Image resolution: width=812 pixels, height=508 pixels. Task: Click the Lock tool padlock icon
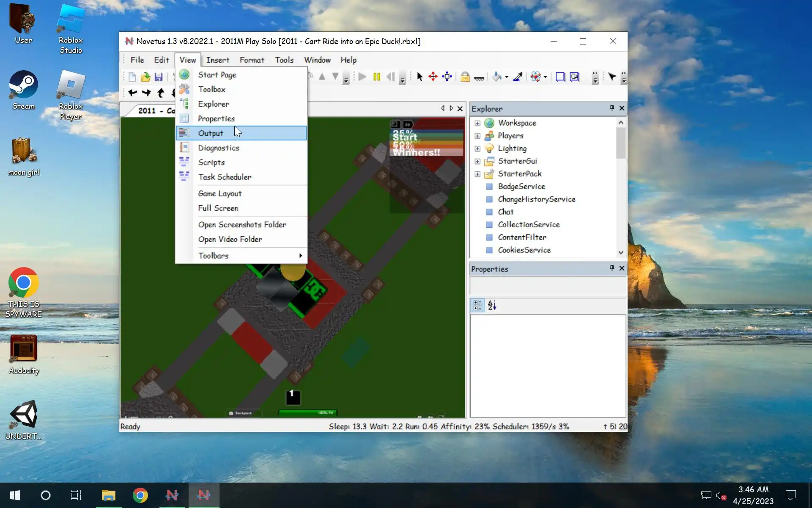tap(465, 77)
